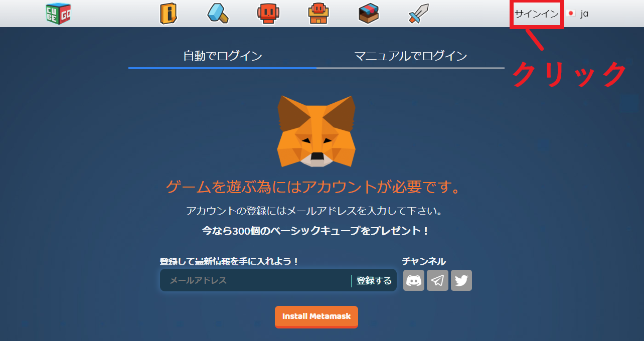The image size is (644, 341).
Task: Select the sword battle icon
Action: 418,14
